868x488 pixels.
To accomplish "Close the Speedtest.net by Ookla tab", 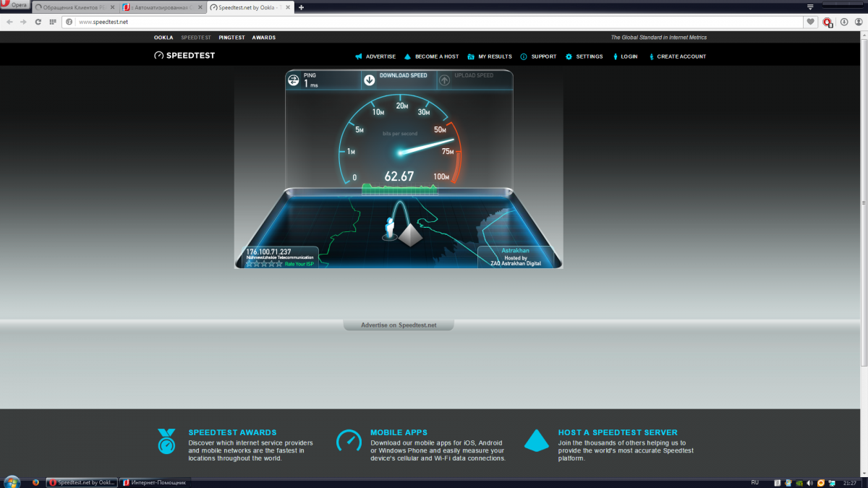I will (286, 7).
